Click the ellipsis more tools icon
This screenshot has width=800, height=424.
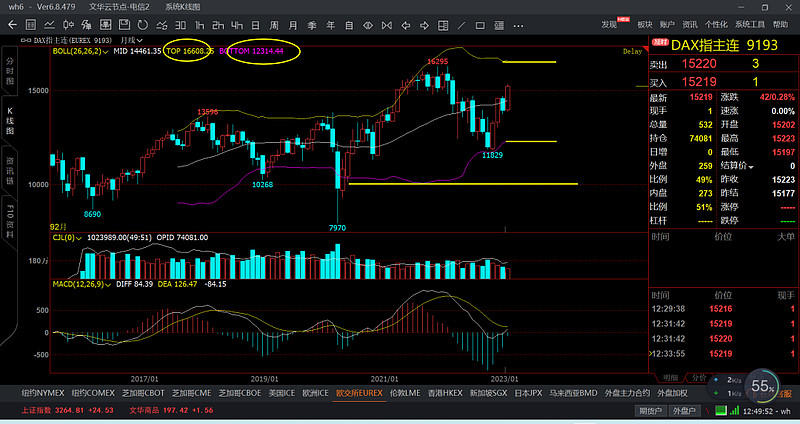click(x=518, y=26)
